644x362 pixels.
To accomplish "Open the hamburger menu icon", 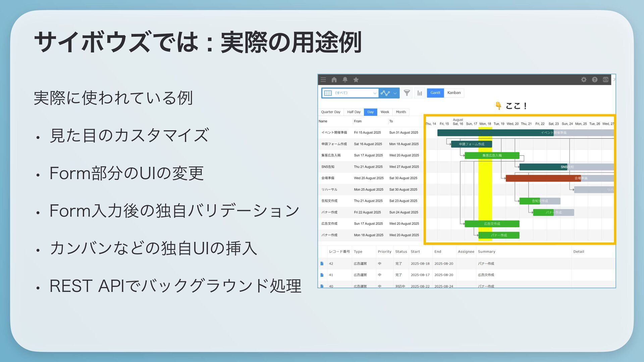I will pos(323,79).
